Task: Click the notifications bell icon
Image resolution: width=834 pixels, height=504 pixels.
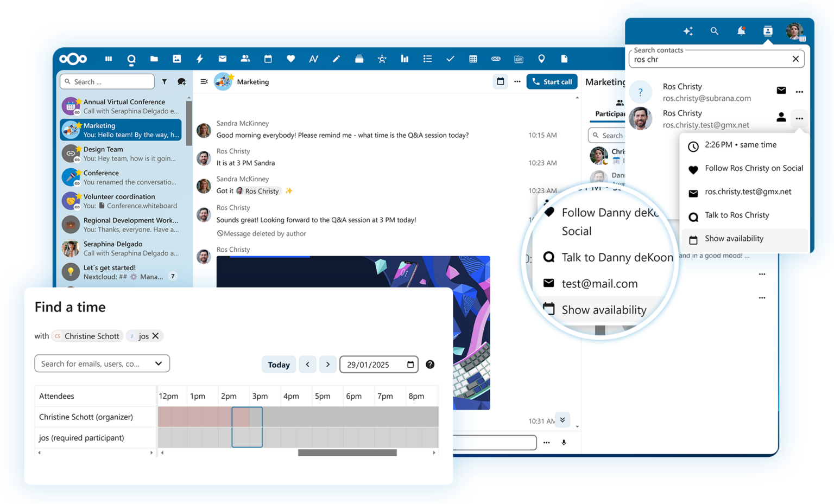Action: (x=741, y=31)
